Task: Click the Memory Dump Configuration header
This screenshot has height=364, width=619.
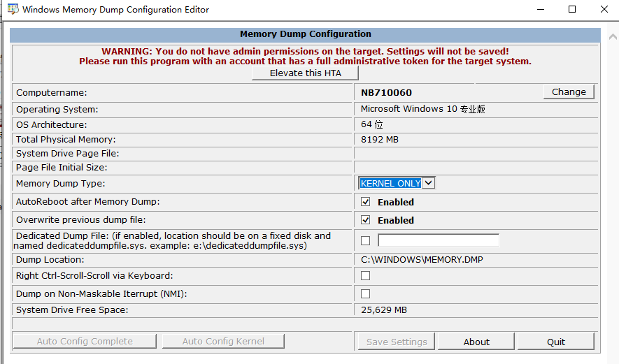Action: coord(305,34)
